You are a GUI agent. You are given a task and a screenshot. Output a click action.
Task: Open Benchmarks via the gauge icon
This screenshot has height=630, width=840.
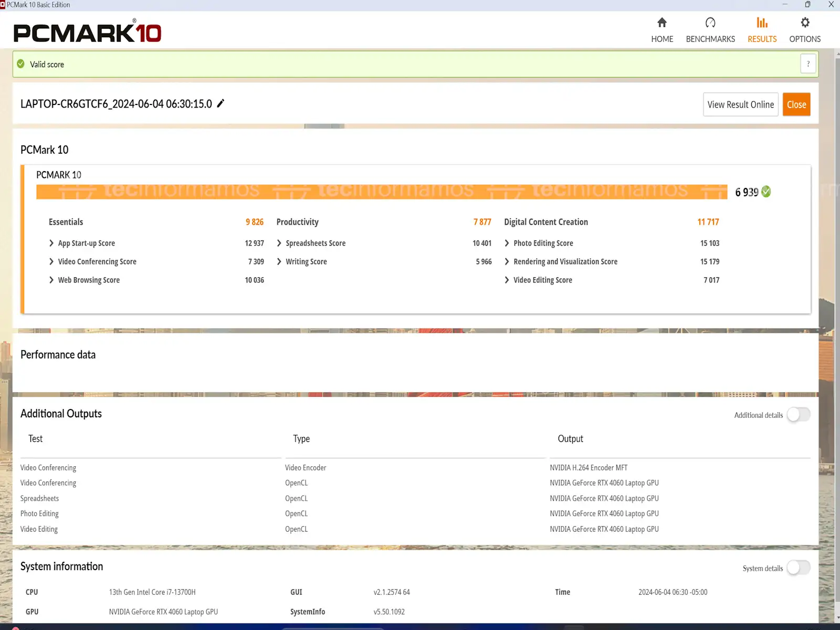tap(710, 23)
